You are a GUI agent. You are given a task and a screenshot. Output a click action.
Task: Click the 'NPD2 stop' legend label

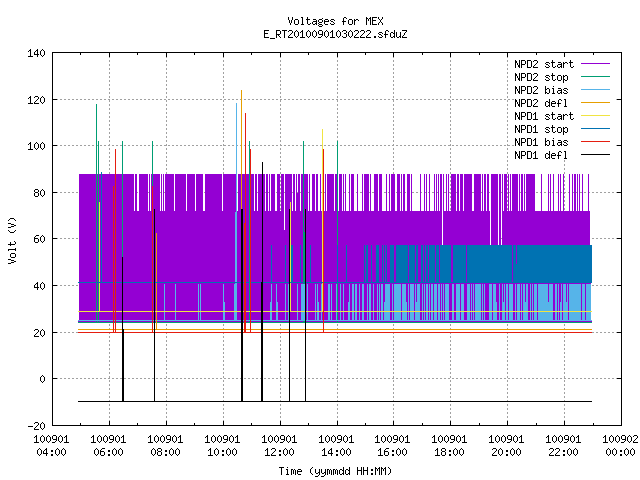coord(541,77)
